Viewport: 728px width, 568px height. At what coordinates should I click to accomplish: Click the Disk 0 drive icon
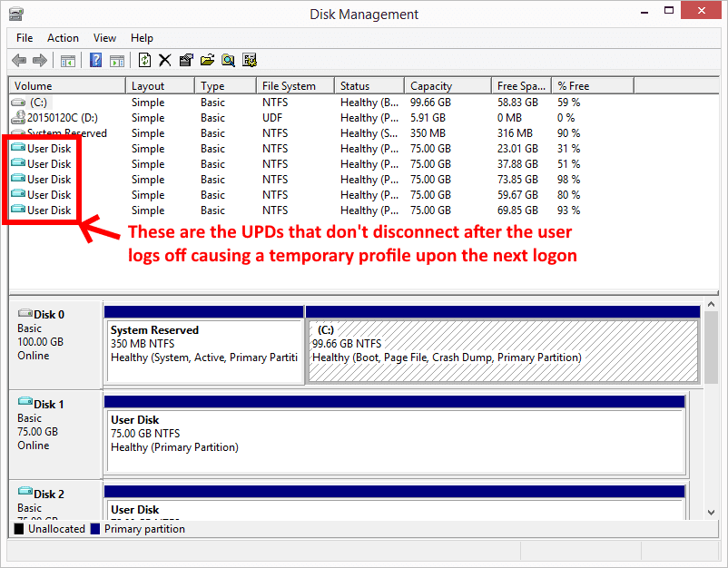(x=25, y=313)
